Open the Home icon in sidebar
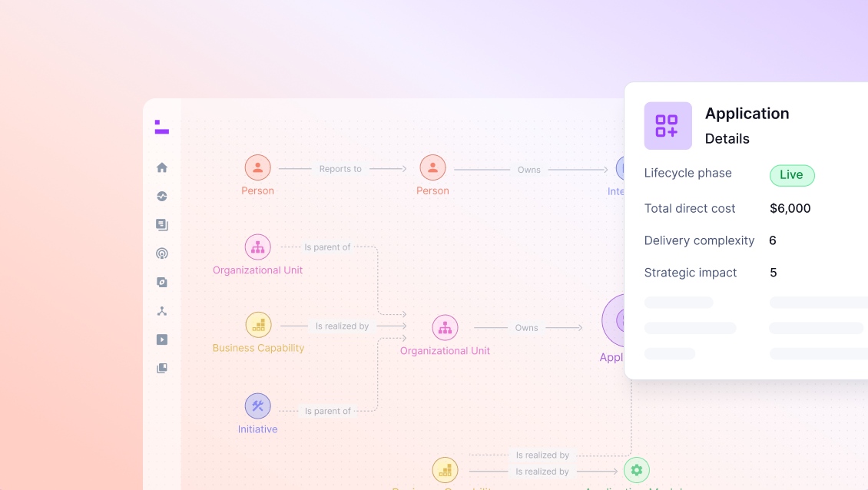Image resolution: width=868 pixels, height=490 pixels. tap(161, 167)
